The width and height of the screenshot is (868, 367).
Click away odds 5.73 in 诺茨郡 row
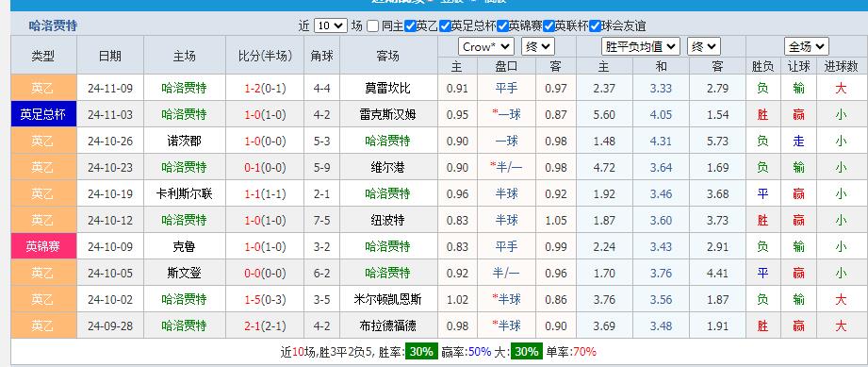[717, 141]
